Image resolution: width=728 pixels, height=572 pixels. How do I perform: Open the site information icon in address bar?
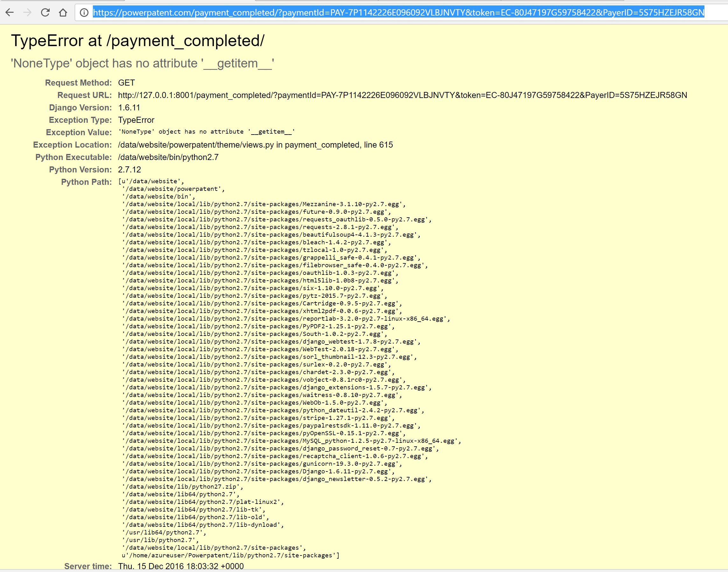click(84, 13)
